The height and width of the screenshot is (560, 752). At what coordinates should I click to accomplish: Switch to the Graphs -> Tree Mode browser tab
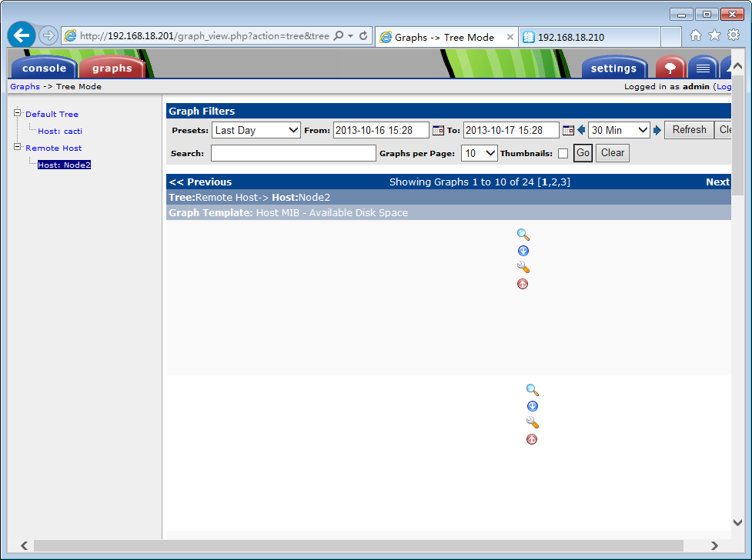point(443,38)
